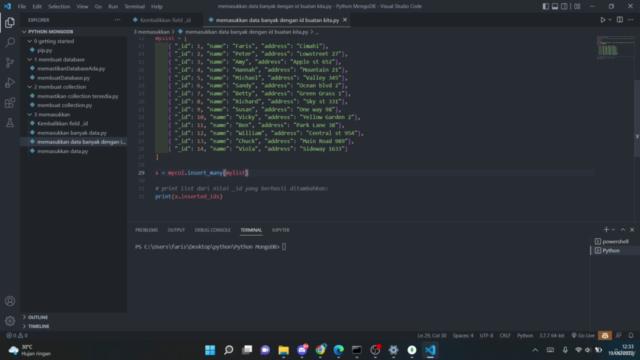
Task: Toggle secondary side bar layout icon
Action: (564, 6)
